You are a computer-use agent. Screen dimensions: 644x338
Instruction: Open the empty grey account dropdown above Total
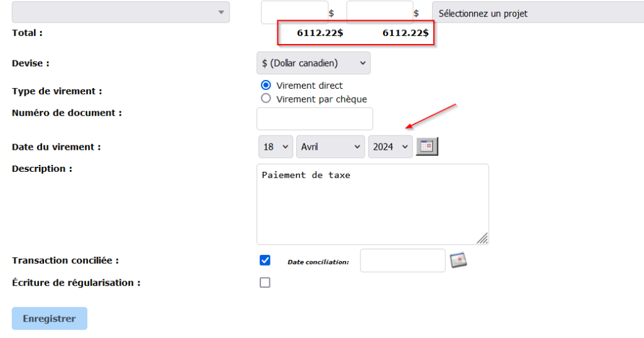pos(121,13)
